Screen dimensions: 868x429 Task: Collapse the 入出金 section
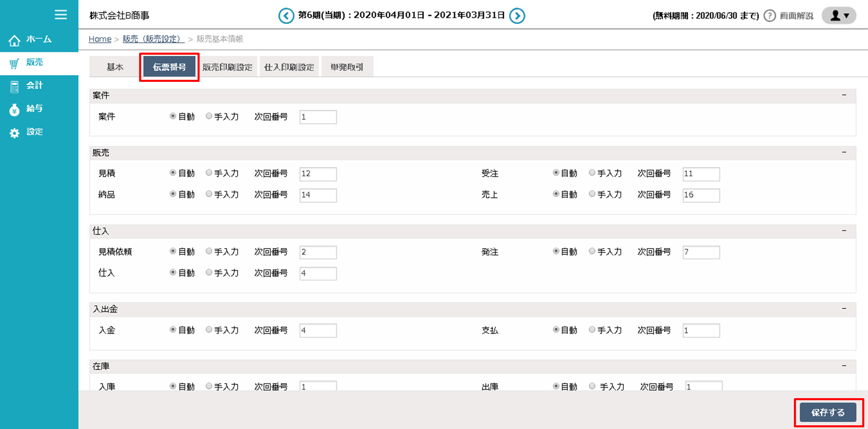(844, 308)
